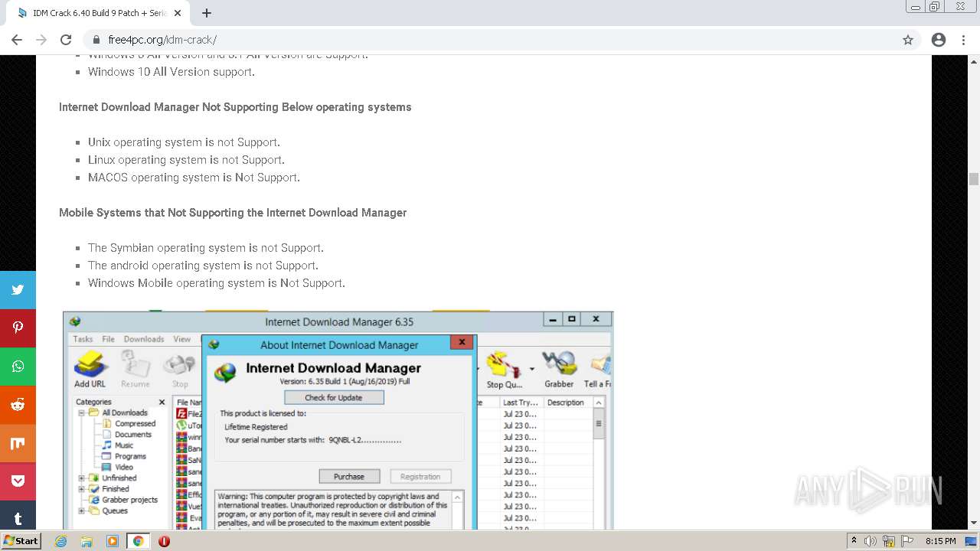
Task: Expand Finished node in IDM screenshot tree
Action: tap(81, 488)
